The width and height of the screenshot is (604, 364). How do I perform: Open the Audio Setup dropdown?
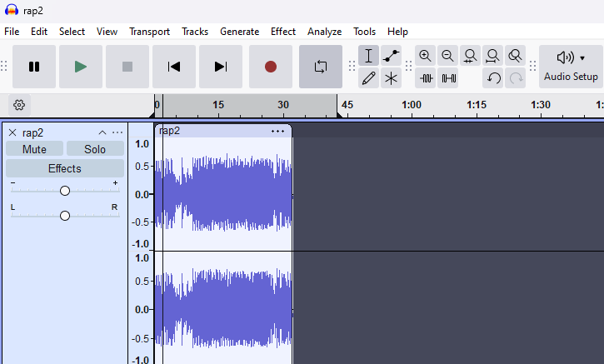(x=571, y=66)
